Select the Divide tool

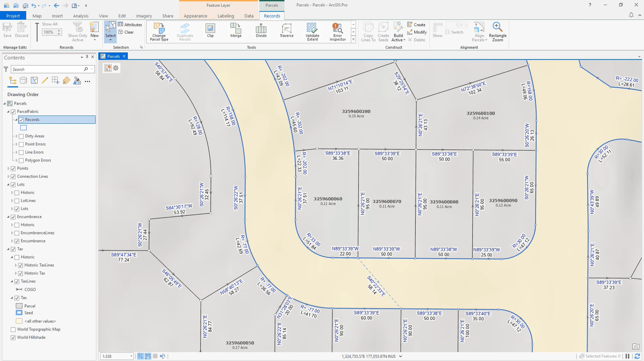pos(261,31)
